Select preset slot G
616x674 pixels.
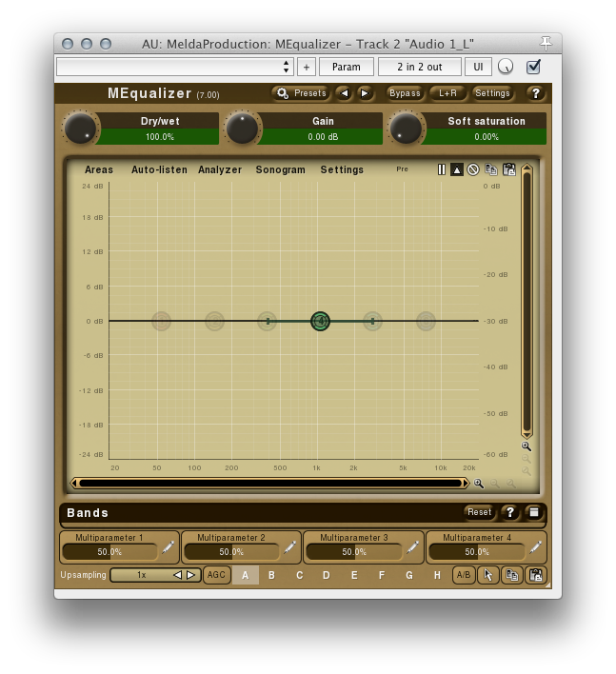(x=409, y=575)
